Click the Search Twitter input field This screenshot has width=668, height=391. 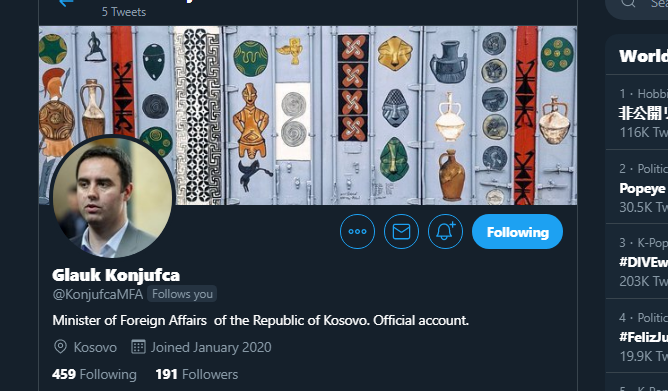(x=638, y=5)
